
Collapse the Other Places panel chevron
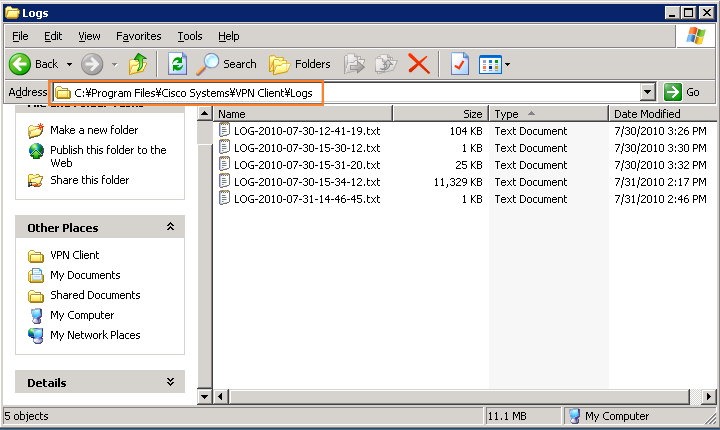point(170,226)
